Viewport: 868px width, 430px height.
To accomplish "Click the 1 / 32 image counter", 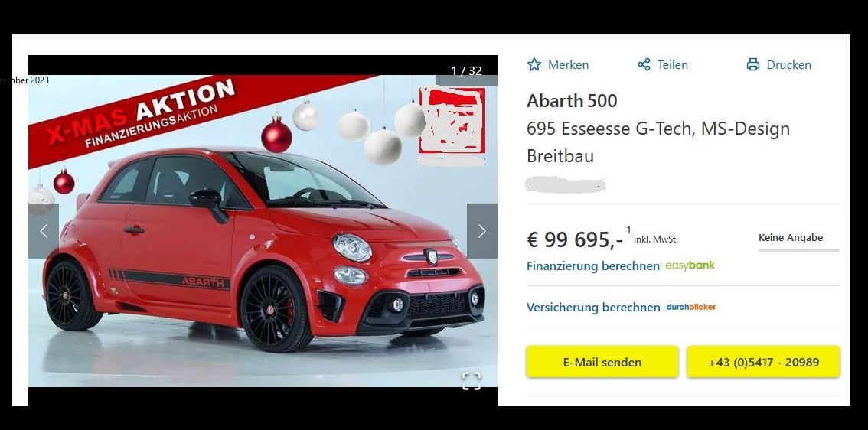I will 466,71.
